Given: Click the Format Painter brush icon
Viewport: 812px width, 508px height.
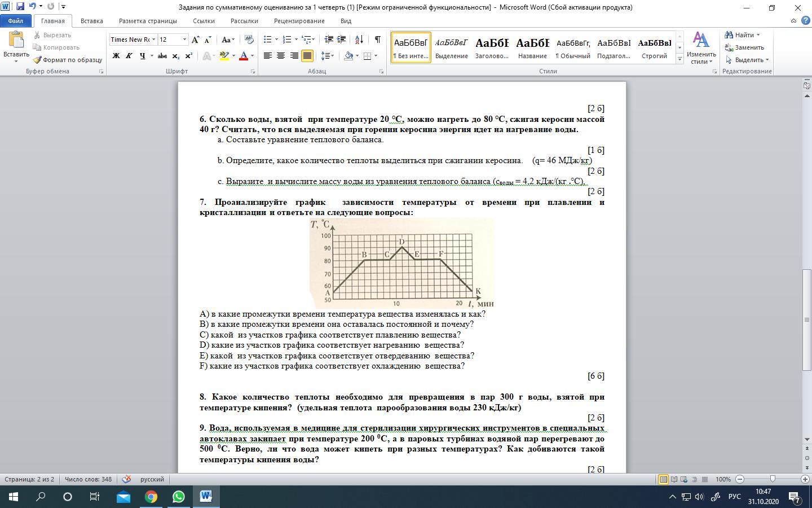Looking at the screenshot, I should (38, 60).
